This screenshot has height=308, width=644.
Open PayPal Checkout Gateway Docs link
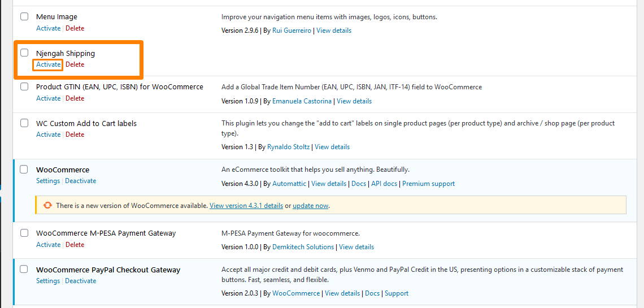[372, 293]
